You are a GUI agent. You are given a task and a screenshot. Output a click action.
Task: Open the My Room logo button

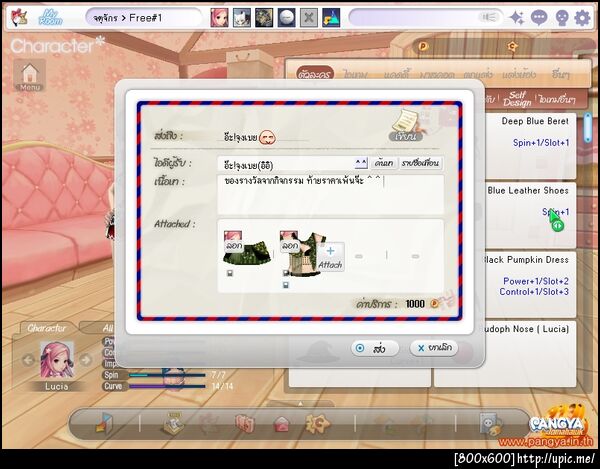[x=50, y=18]
